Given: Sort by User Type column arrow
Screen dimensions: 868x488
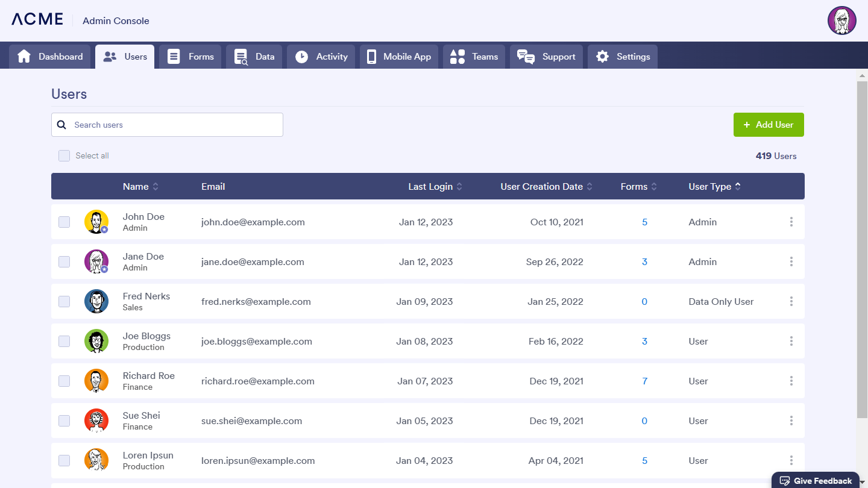Looking at the screenshot, I should pos(738,187).
